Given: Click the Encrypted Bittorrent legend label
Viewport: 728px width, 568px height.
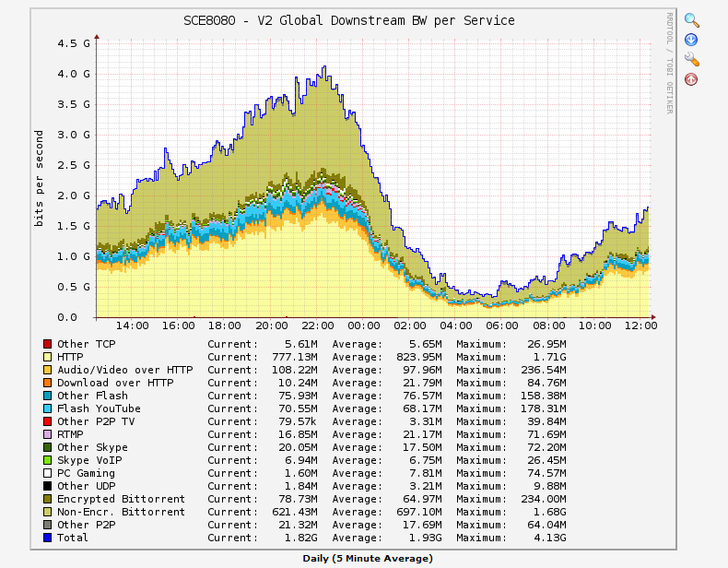Looking at the screenshot, I should pos(121,499).
